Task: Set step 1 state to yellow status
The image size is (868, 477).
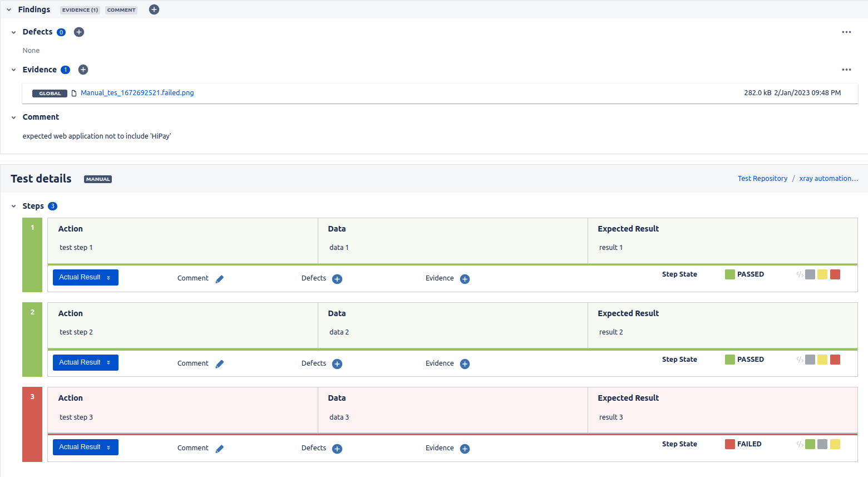Action: 822,274
